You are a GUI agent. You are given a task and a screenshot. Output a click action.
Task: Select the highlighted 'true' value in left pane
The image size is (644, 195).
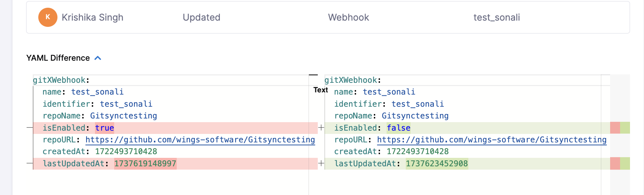point(105,128)
